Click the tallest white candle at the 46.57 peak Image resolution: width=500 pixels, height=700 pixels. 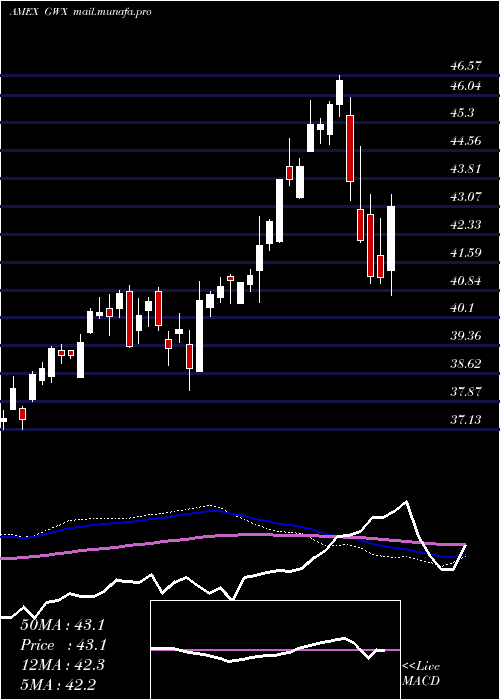pyautogui.click(x=340, y=92)
